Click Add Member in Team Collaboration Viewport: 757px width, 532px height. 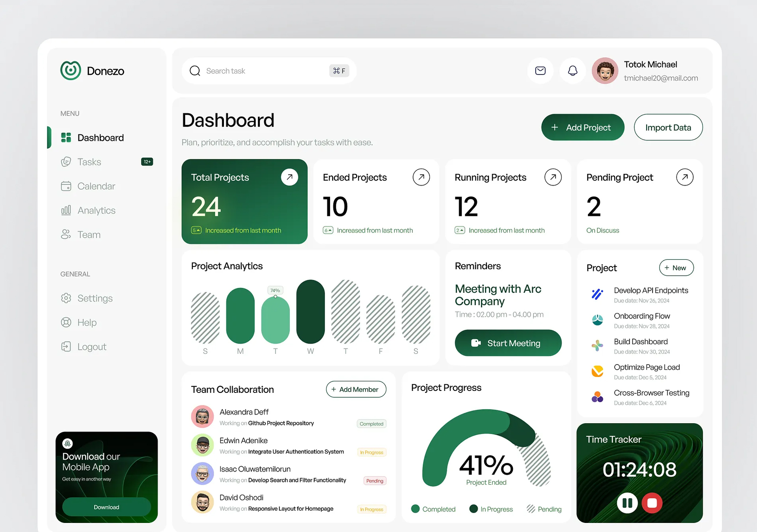click(356, 389)
